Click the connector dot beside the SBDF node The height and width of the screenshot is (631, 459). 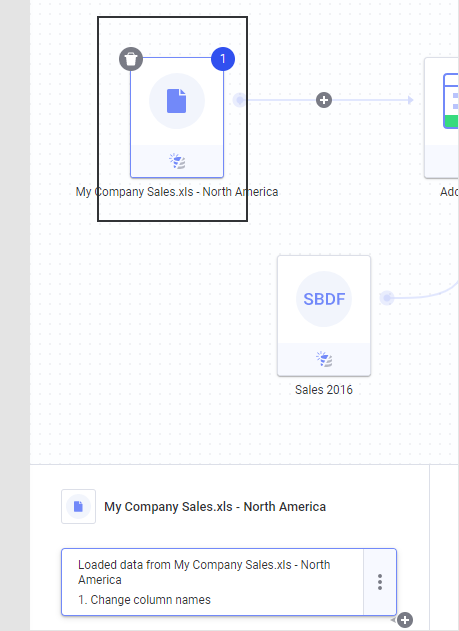click(387, 298)
